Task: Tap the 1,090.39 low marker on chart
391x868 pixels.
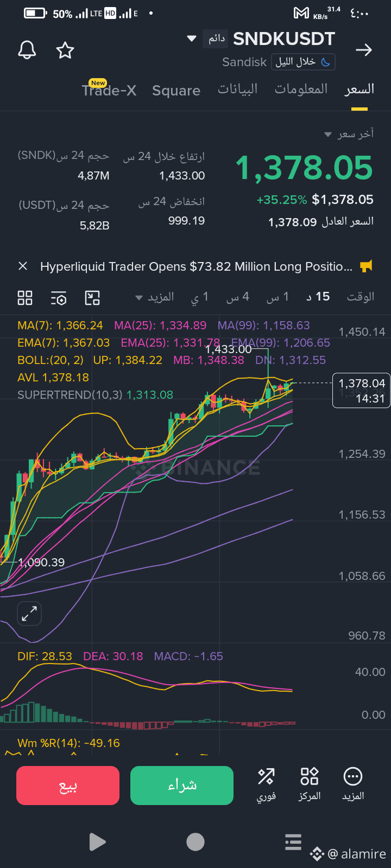Action: pos(41,563)
